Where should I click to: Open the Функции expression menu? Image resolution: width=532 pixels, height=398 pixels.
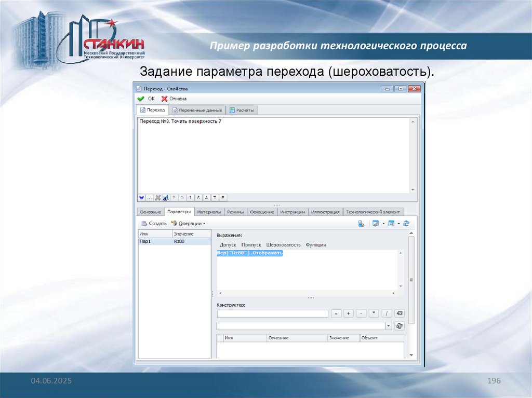tap(315, 245)
